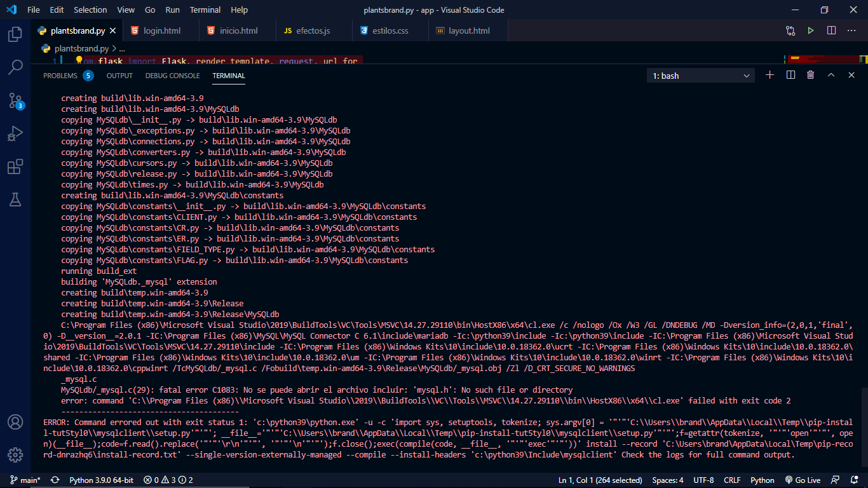Expand breadcrumb ellipsis after plantsbrand.py
The width and height of the screenshot is (868, 488).
pyautogui.click(x=122, y=48)
